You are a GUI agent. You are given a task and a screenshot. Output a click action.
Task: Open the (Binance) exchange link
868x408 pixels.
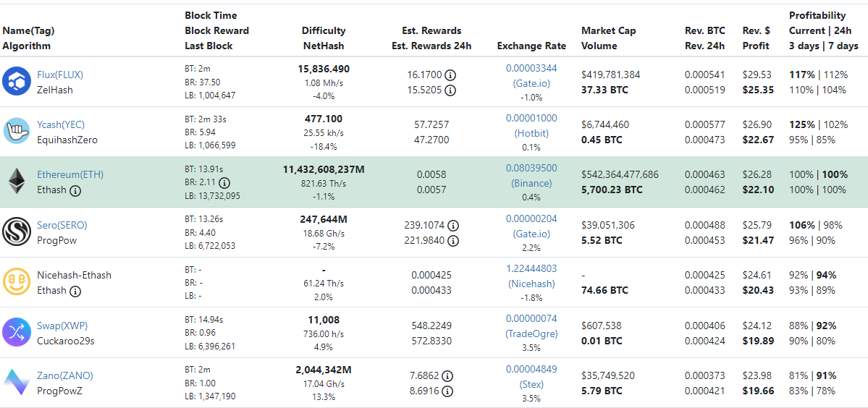pyautogui.click(x=531, y=183)
